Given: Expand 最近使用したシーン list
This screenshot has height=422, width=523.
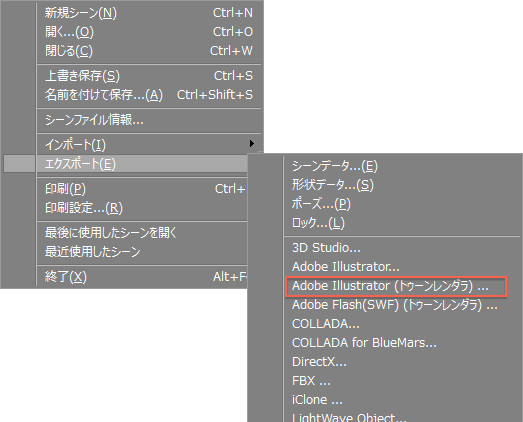Looking at the screenshot, I should tap(142, 252).
